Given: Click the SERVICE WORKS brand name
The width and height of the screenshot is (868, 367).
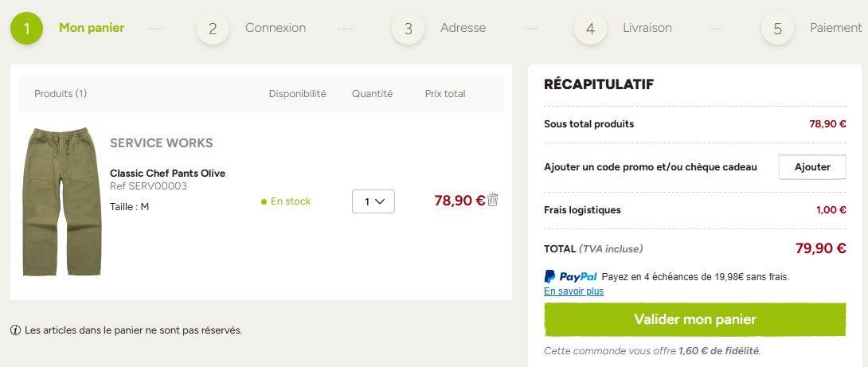Looking at the screenshot, I should click(x=162, y=143).
